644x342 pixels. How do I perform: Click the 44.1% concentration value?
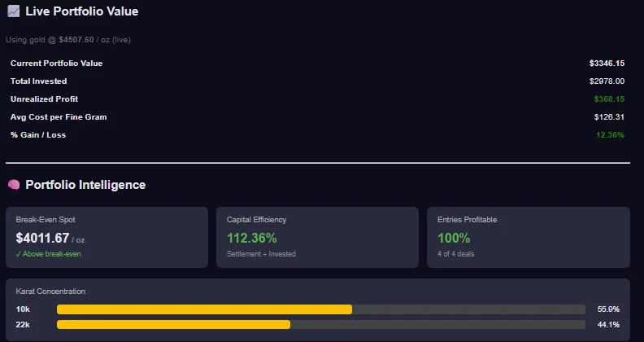coord(608,325)
